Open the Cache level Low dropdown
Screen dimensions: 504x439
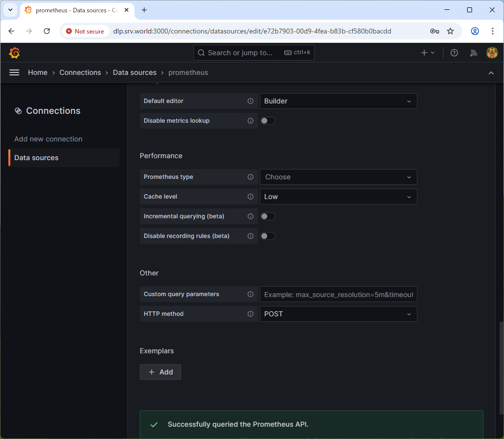(x=339, y=197)
